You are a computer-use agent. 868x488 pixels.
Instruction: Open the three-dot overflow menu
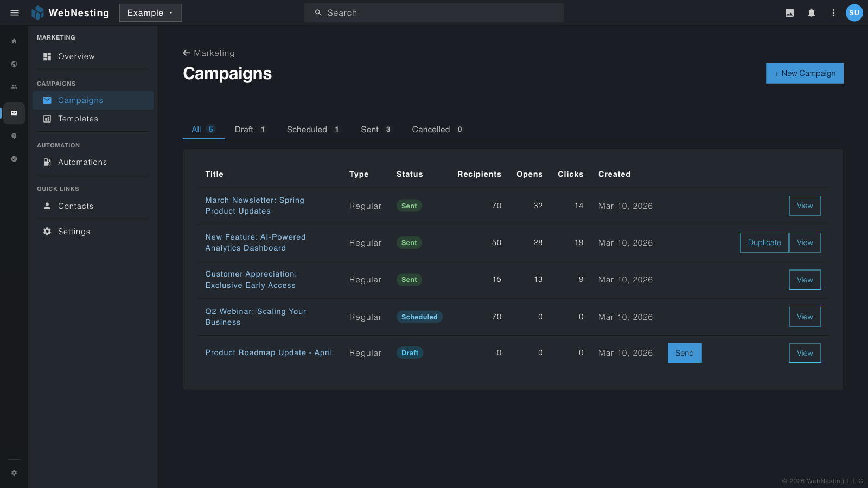tap(834, 12)
